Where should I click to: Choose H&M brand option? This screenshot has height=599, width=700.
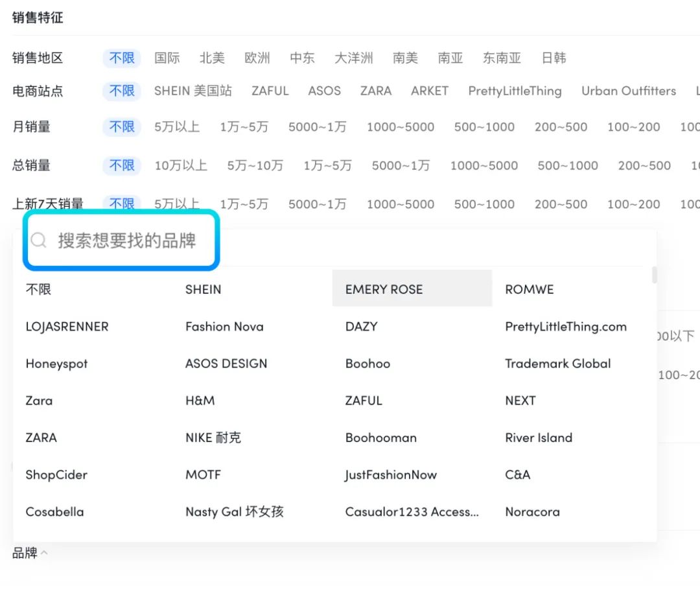200,401
